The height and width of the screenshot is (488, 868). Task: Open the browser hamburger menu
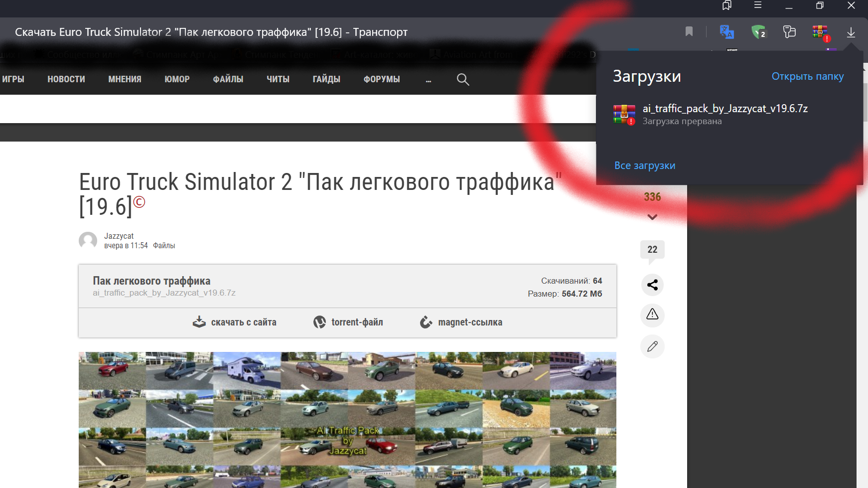pos(757,5)
